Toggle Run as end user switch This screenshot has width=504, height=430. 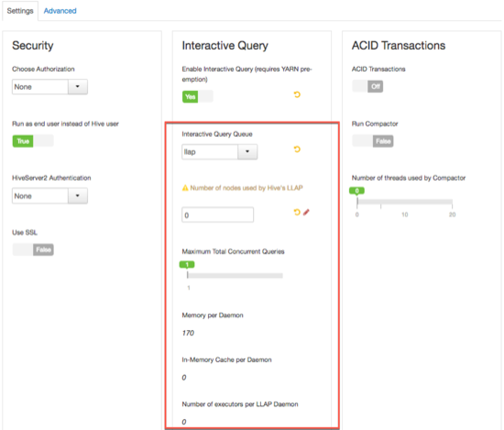(33, 141)
